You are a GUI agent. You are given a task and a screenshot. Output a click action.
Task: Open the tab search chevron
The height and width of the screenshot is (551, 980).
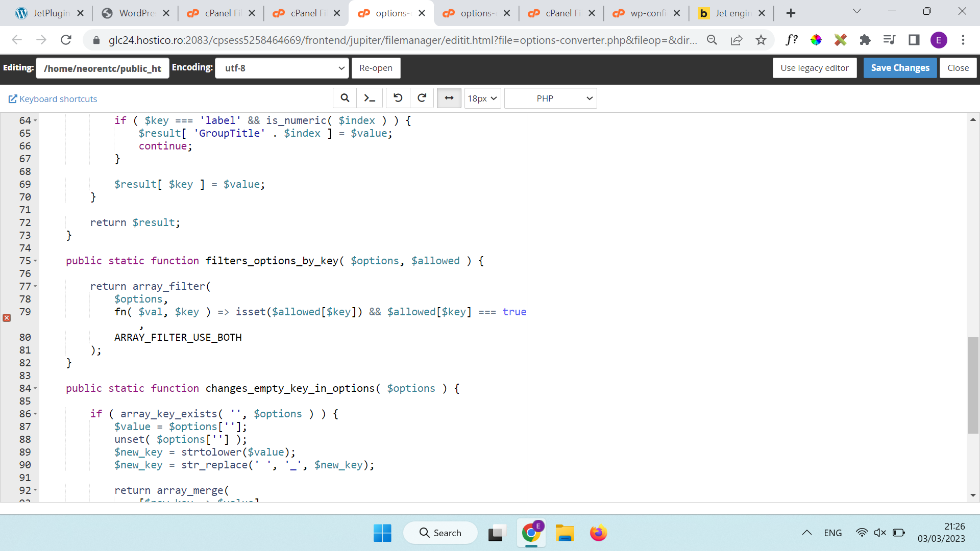[x=857, y=11]
